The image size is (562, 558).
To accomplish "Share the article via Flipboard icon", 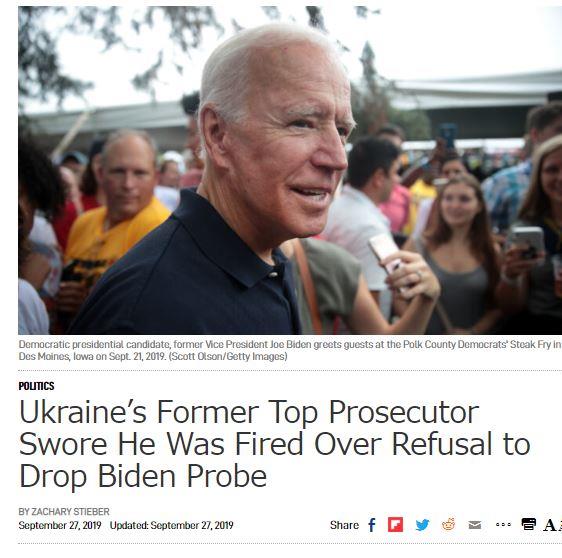I will point(395,525).
